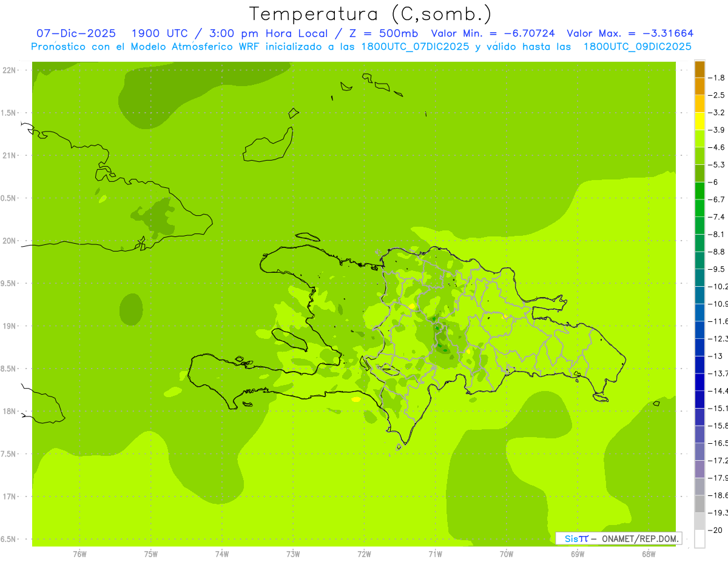The width and height of the screenshot is (728, 562).
Task: Click the legend value "-4.6"
Action: click(x=717, y=147)
